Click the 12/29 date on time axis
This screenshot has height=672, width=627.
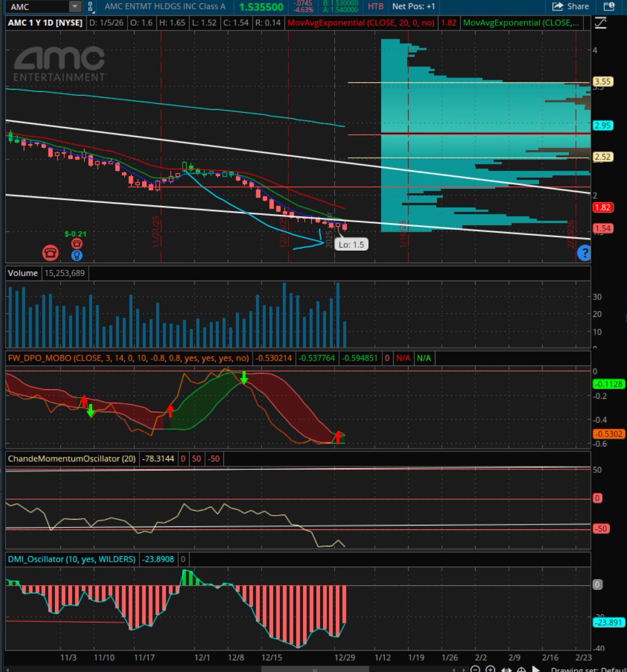click(x=344, y=657)
